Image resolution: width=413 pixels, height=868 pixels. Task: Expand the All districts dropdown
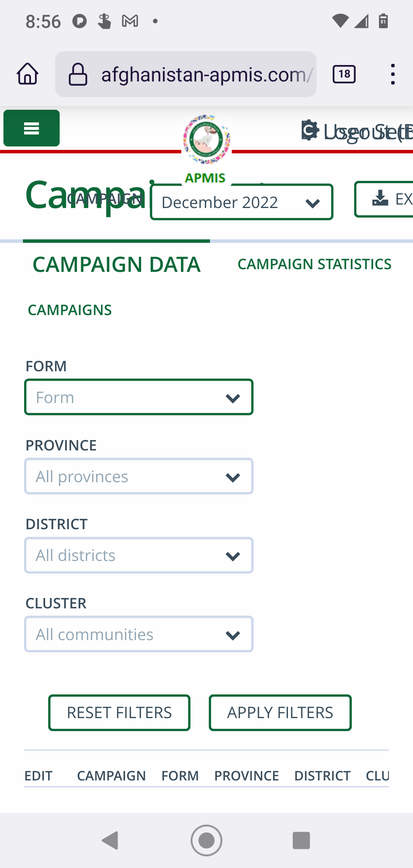[x=138, y=555]
